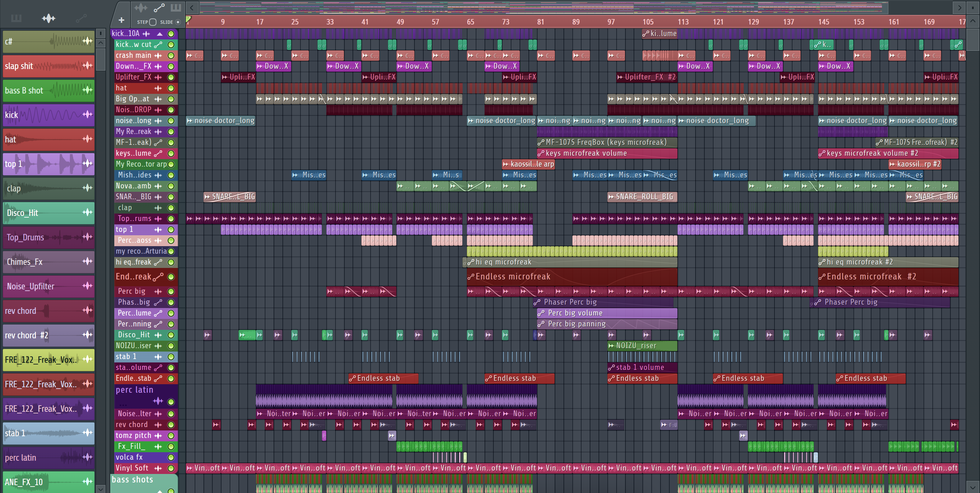980x493 pixels.
Task: Click automation icon on Phas..big track header
Action: 158,303
